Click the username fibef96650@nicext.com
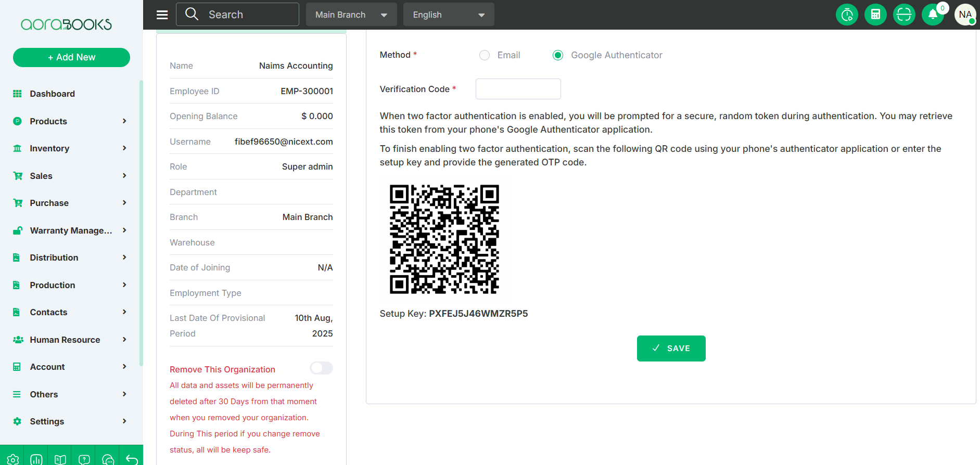This screenshot has height=465, width=980. 284,141
